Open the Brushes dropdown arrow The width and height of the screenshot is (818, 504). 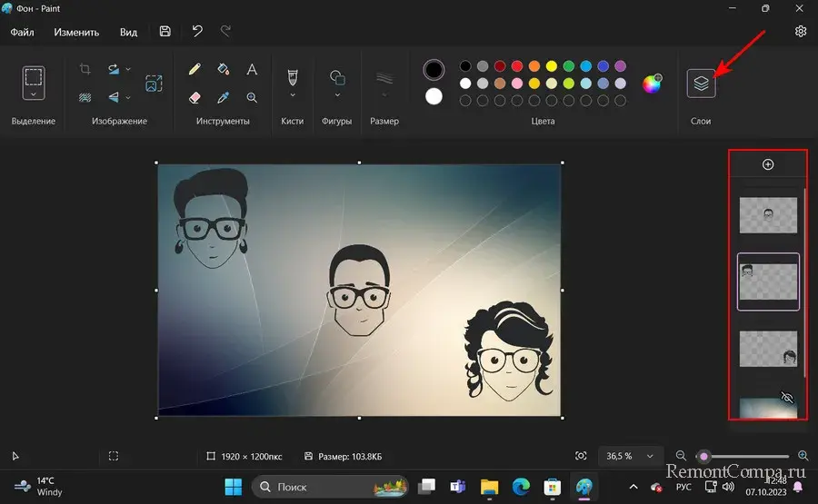293,94
